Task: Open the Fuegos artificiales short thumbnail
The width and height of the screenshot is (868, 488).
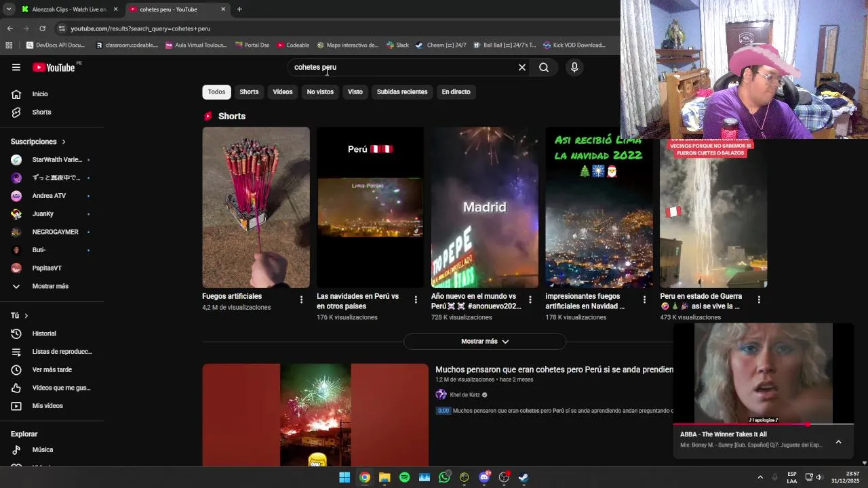Action: pyautogui.click(x=256, y=207)
